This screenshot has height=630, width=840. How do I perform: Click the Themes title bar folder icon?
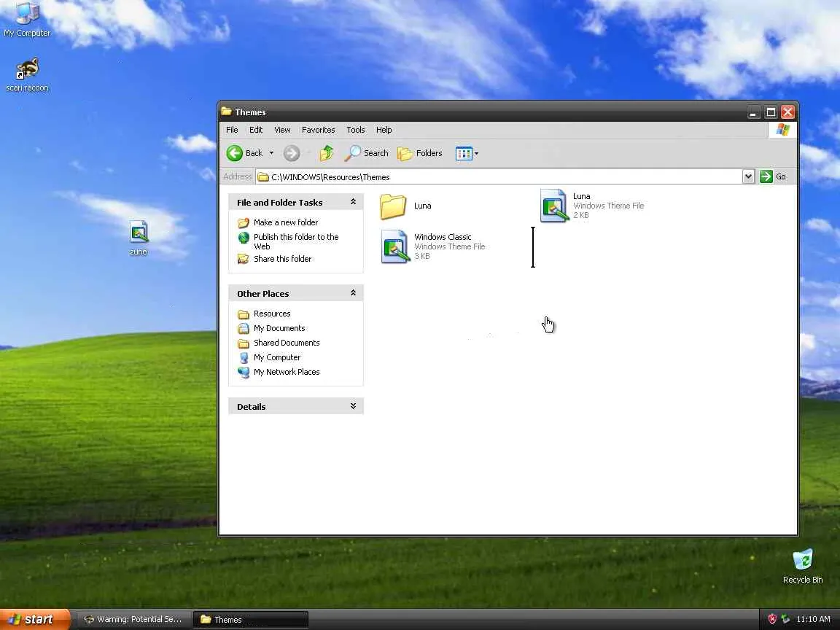(x=227, y=112)
